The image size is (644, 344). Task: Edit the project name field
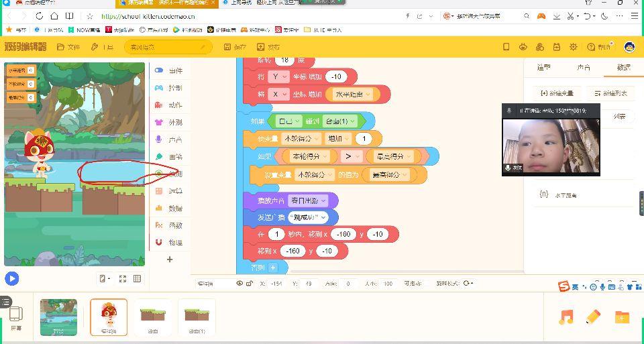coord(168,47)
